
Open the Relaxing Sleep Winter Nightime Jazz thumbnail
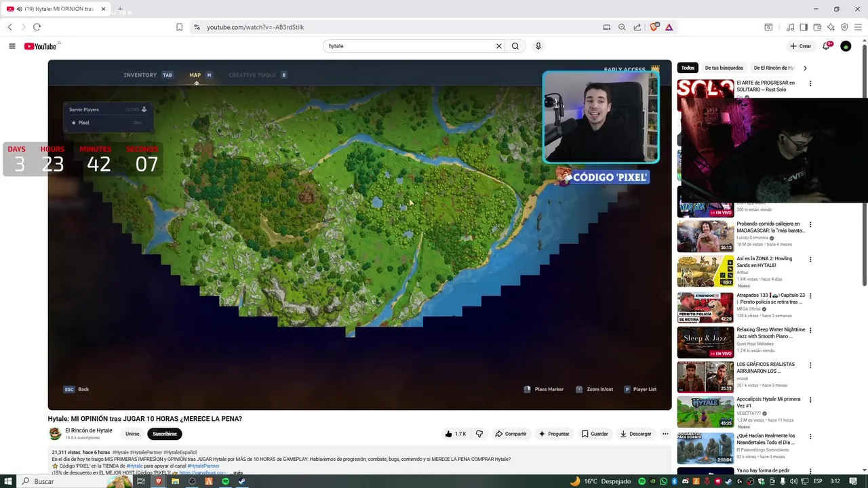click(x=705, y=342)
